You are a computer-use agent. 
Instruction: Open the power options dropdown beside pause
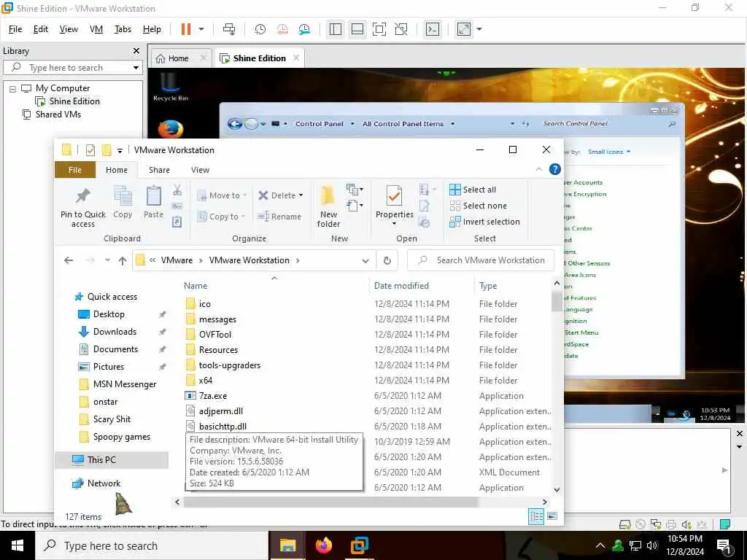click(x=201, y=29)
